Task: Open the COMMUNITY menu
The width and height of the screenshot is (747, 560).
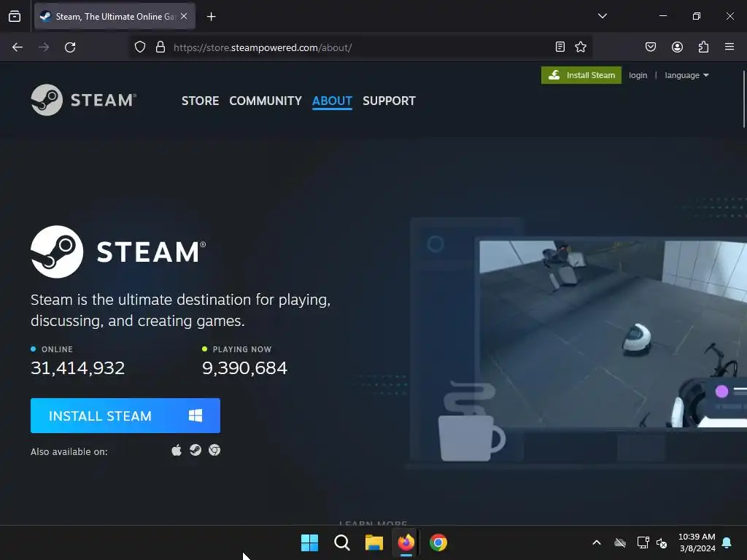Action: 266,101
